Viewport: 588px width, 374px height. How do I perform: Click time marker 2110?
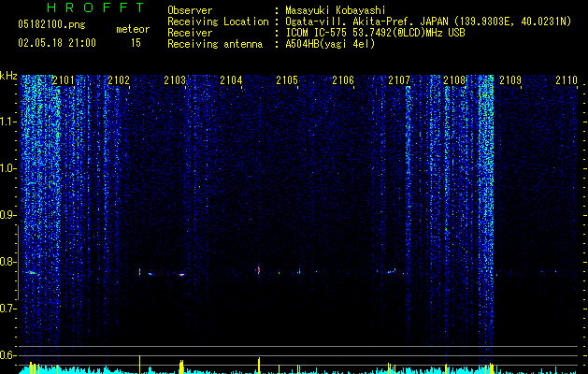click(566, 79)
